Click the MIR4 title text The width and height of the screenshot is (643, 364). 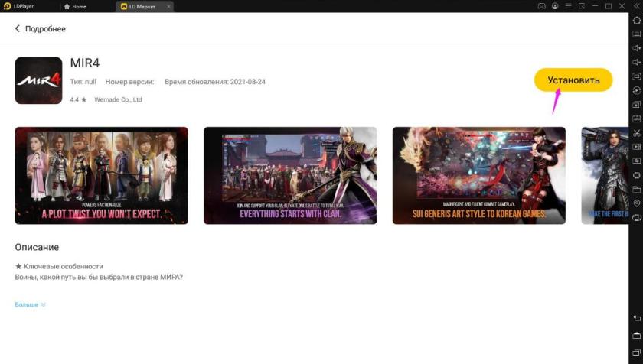85,63
